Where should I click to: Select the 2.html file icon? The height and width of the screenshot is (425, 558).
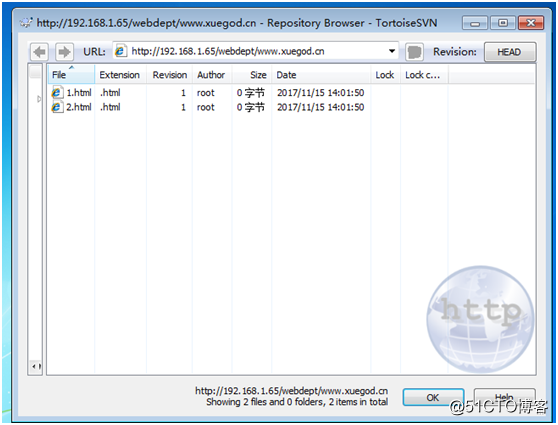coord(57,107)
